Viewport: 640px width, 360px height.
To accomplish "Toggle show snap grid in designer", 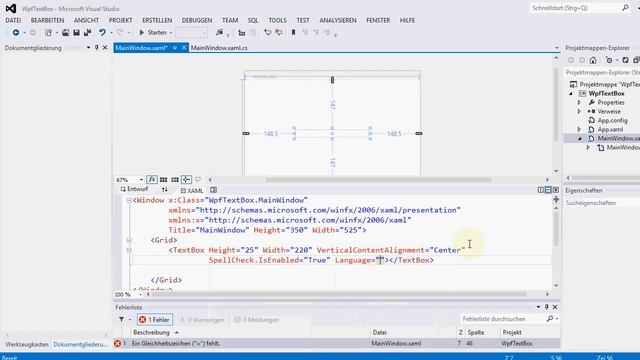I will coord(163,179).
